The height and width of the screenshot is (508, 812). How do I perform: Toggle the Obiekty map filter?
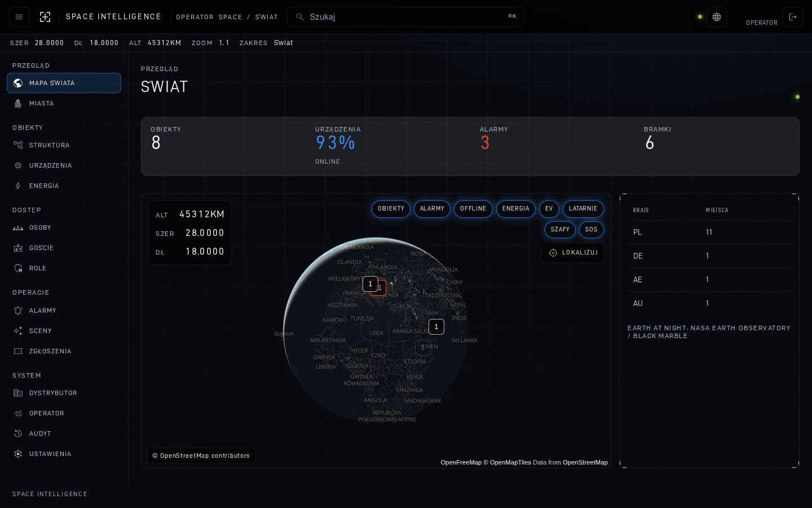[x=391, y=209]
